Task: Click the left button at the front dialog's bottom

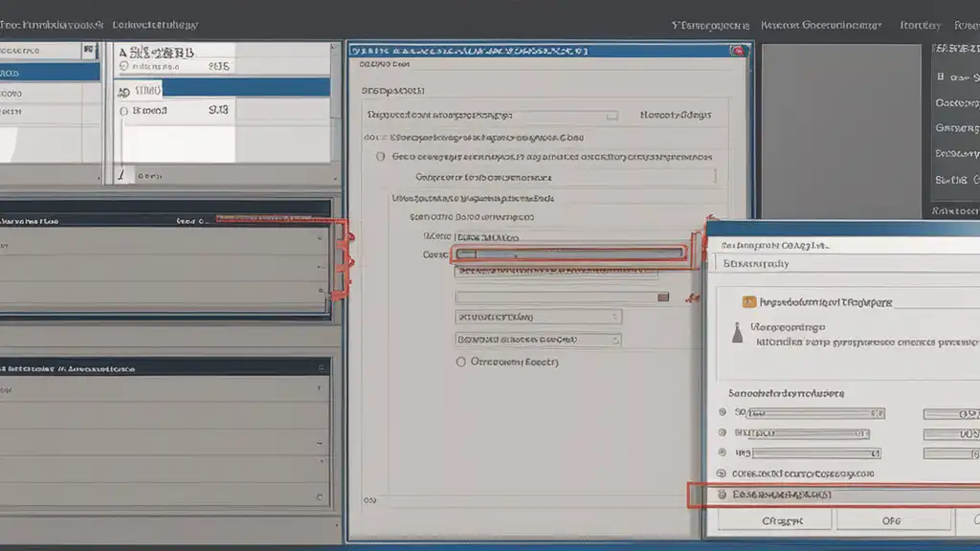Action: (x=782, y=520)
